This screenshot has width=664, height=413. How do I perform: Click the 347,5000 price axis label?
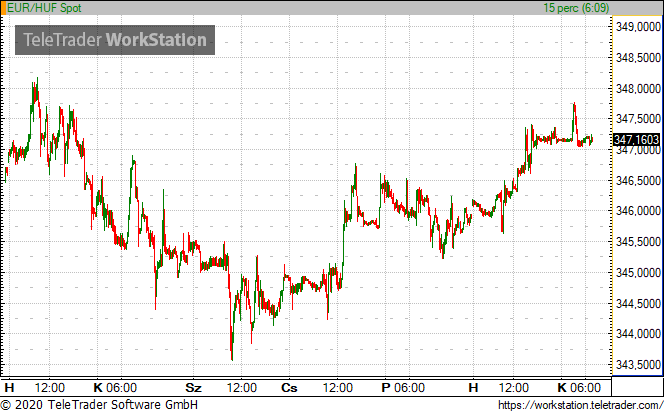(x=638, y=119)
